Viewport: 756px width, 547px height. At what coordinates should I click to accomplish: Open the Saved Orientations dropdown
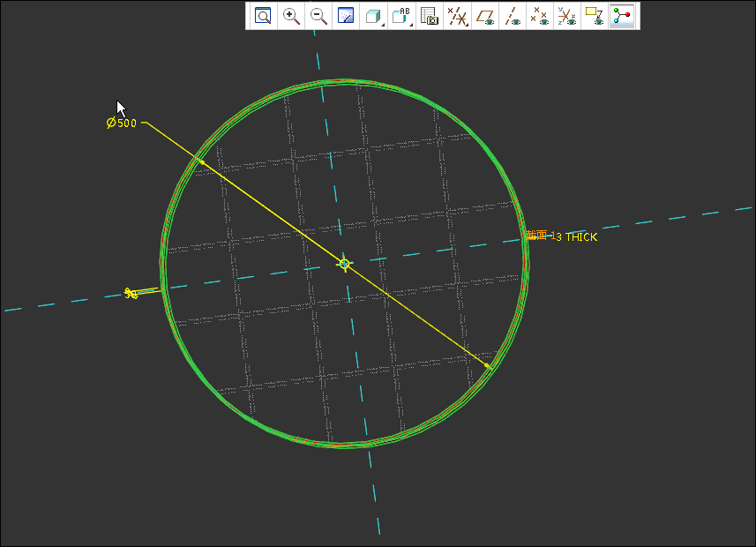(x=401, y=16)
